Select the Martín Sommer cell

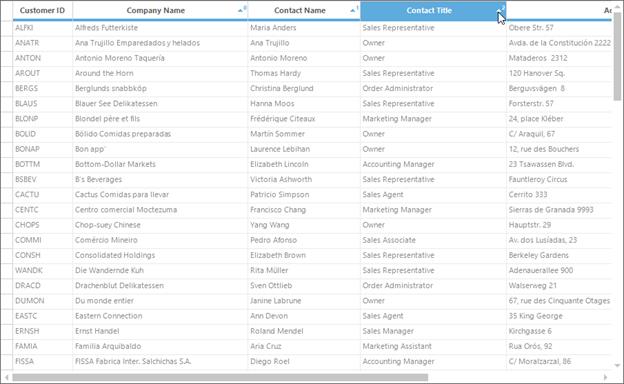[x=304, y=134]
